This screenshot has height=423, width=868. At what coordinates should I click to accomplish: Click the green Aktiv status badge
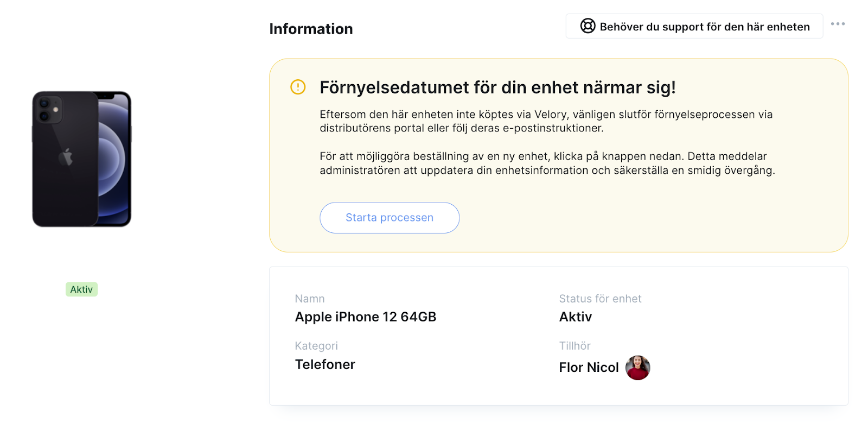click(81, 289)
